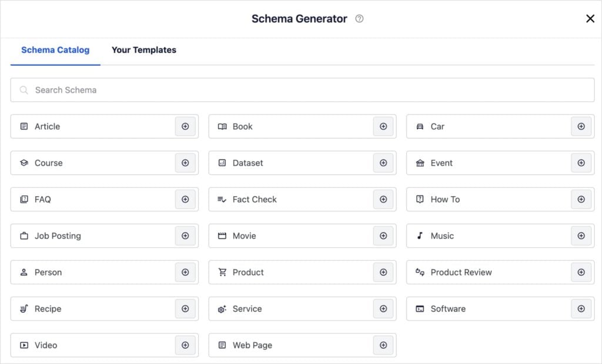Select the Article schema icon

(24, 126)
